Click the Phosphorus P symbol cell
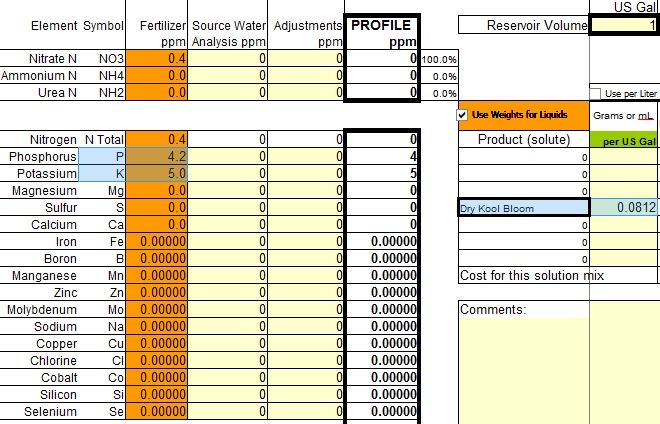 (102, 157)
